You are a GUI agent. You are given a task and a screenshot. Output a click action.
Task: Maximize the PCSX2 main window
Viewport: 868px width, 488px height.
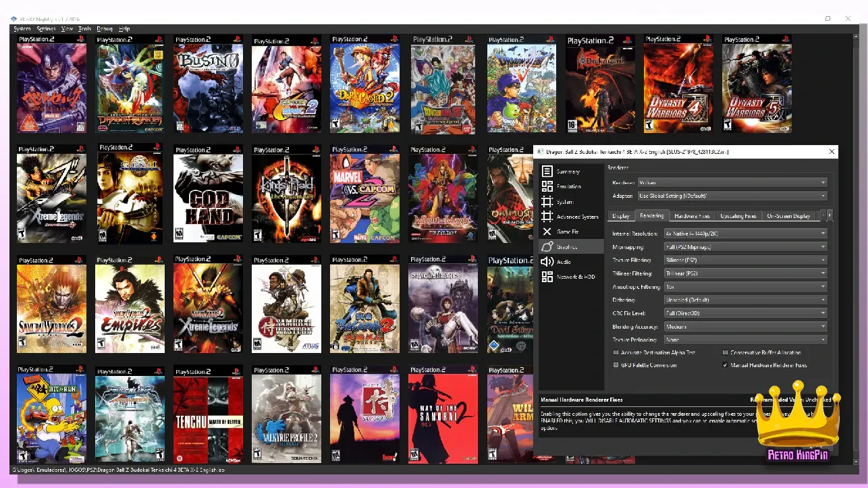pyautogui.click(x=828, y=18)
